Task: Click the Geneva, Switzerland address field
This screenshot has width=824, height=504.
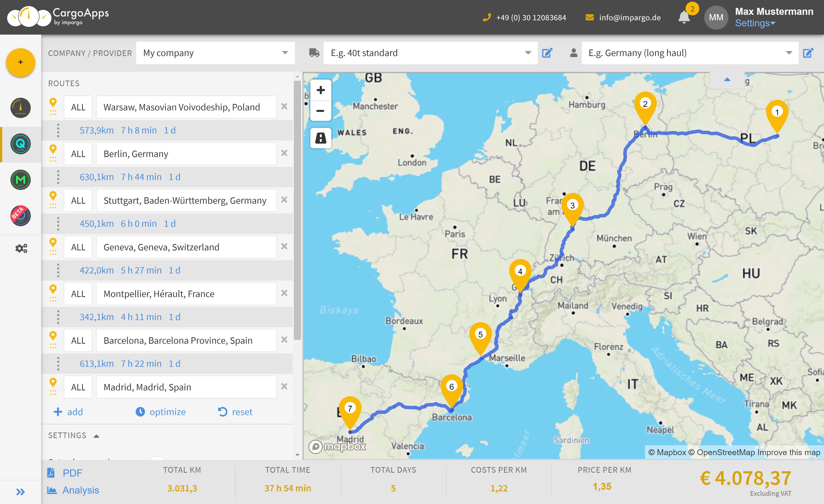Action: (186, 247)
